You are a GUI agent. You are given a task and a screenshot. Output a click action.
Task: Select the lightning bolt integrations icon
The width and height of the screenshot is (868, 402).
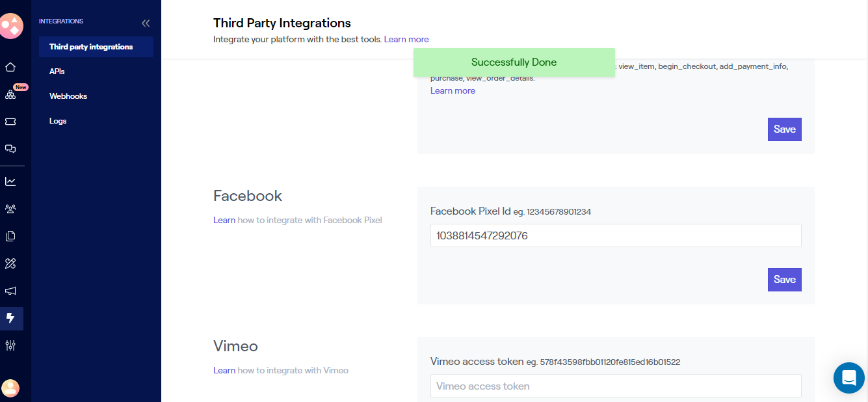[10, 319]
